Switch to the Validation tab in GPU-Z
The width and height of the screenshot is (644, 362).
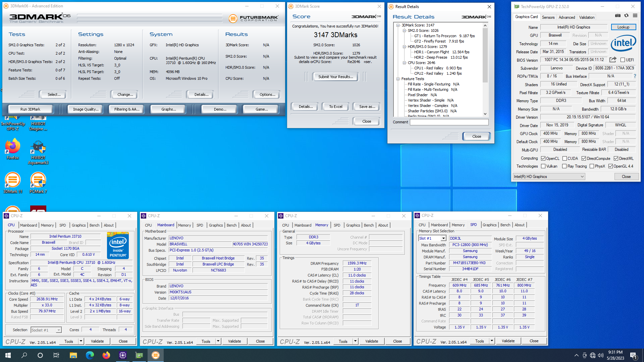pyautogui.click(x=587, y=17)
